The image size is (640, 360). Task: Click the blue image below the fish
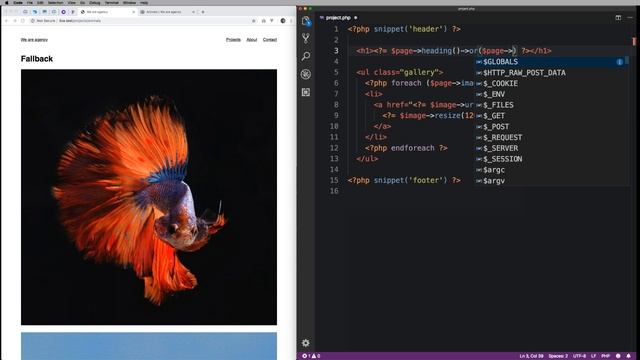pos(149,346)
